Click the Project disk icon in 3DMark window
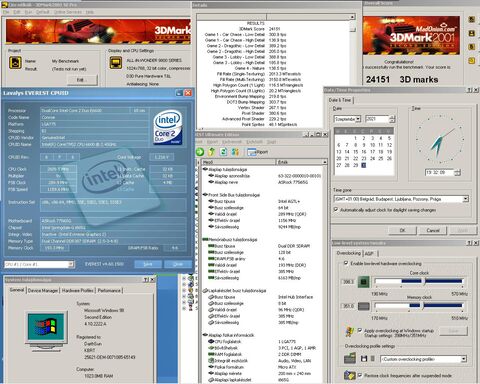Screen dimensions: 480x384 click(15, 62)
